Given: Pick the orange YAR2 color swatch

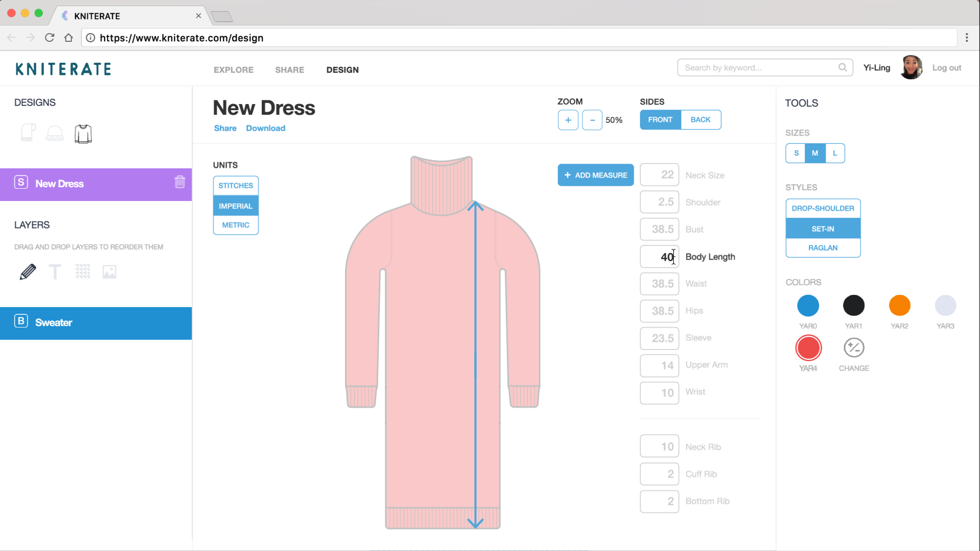Looking at the screenshot, I should [899, 306].
